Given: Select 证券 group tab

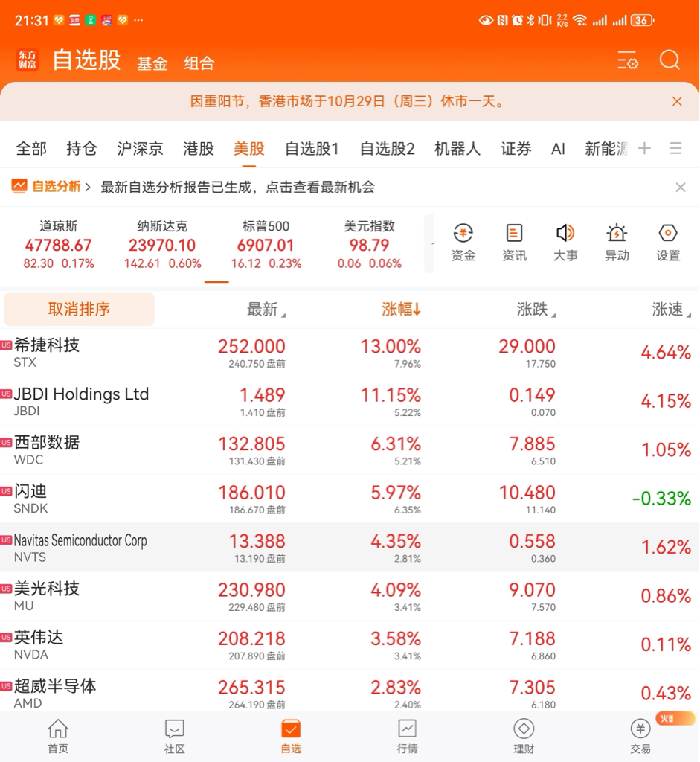Looking at the screenshot, I should point(516,148).
